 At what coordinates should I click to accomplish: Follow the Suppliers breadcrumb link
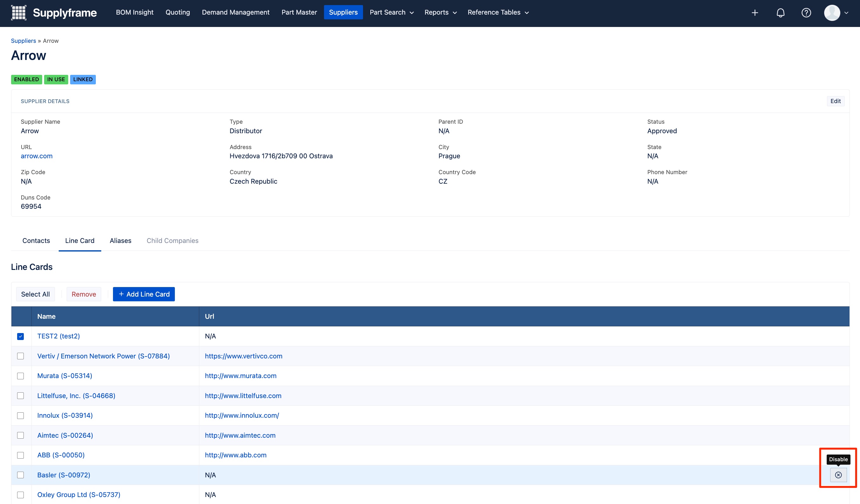(x=23, y=41)
